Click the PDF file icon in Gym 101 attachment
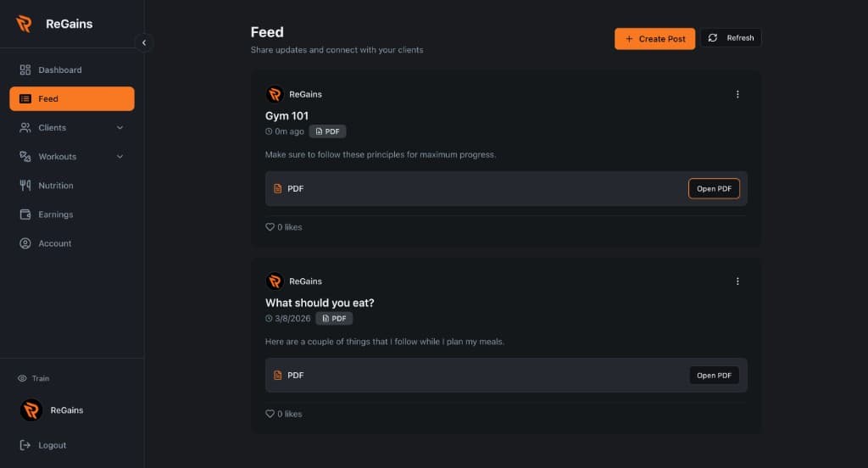 (x=277, y=189)
